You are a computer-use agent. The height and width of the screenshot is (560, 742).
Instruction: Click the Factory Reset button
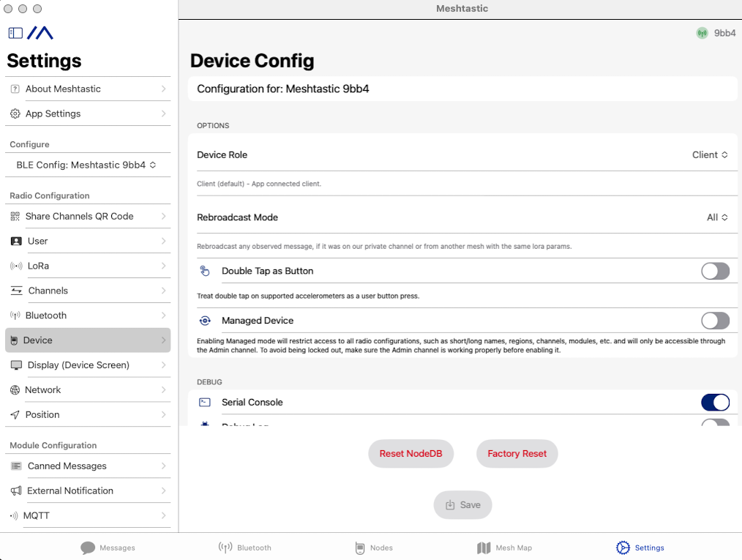517,454
